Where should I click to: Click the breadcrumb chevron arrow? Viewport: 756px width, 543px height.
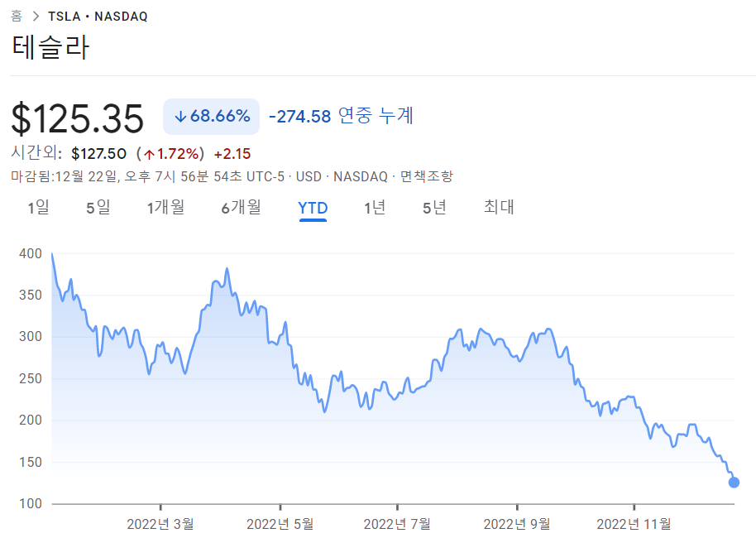point(36,16)
